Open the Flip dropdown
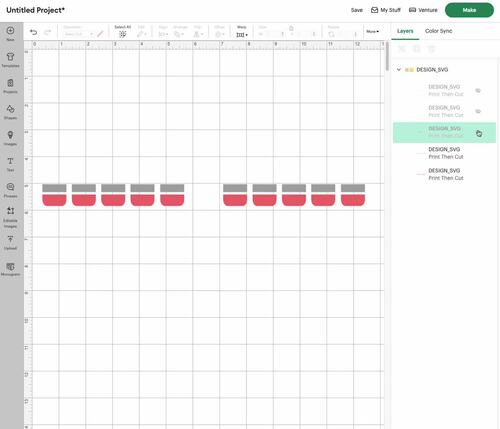This screenshot has width=500, height=429. coord(198,34)
